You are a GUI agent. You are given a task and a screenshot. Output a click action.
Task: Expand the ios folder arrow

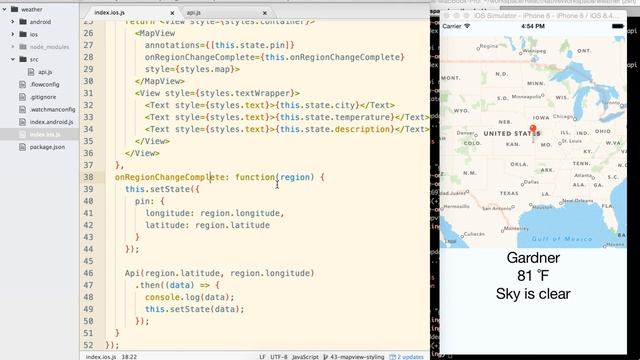13,34
